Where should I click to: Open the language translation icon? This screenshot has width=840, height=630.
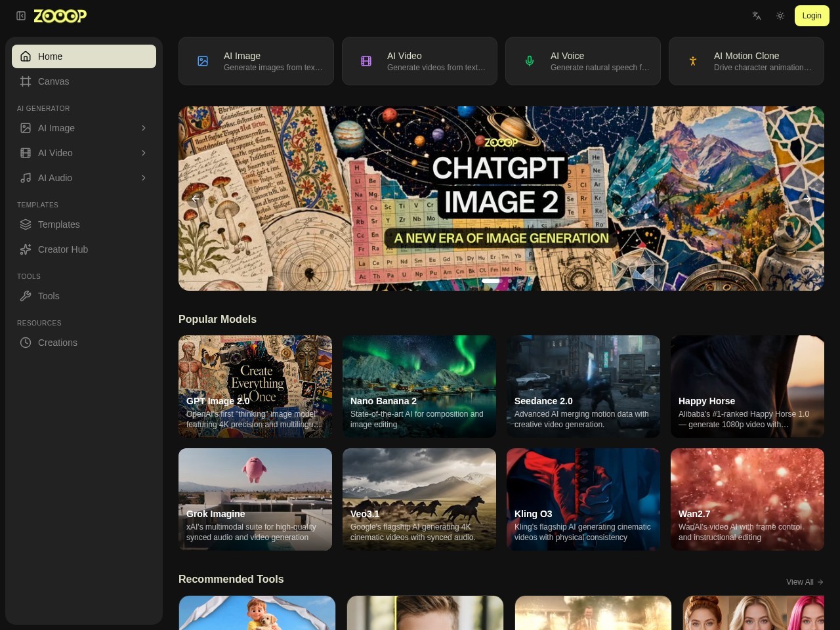757,16
